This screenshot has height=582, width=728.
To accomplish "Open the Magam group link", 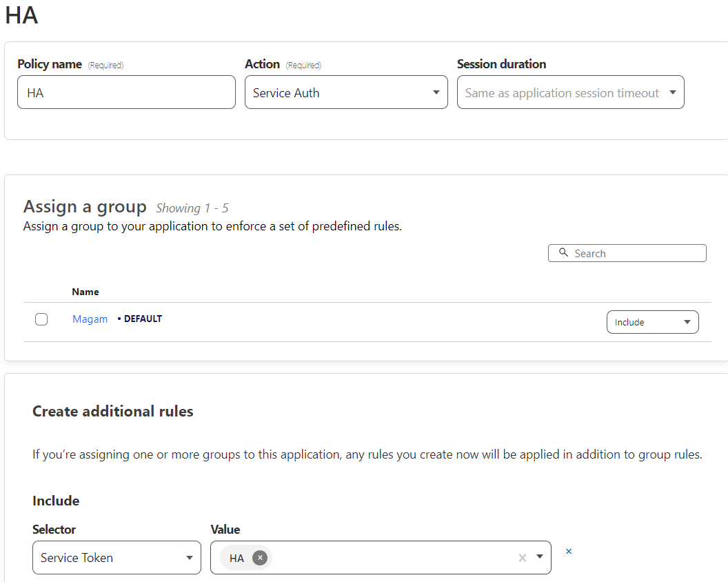I will (x=90, y=319).
